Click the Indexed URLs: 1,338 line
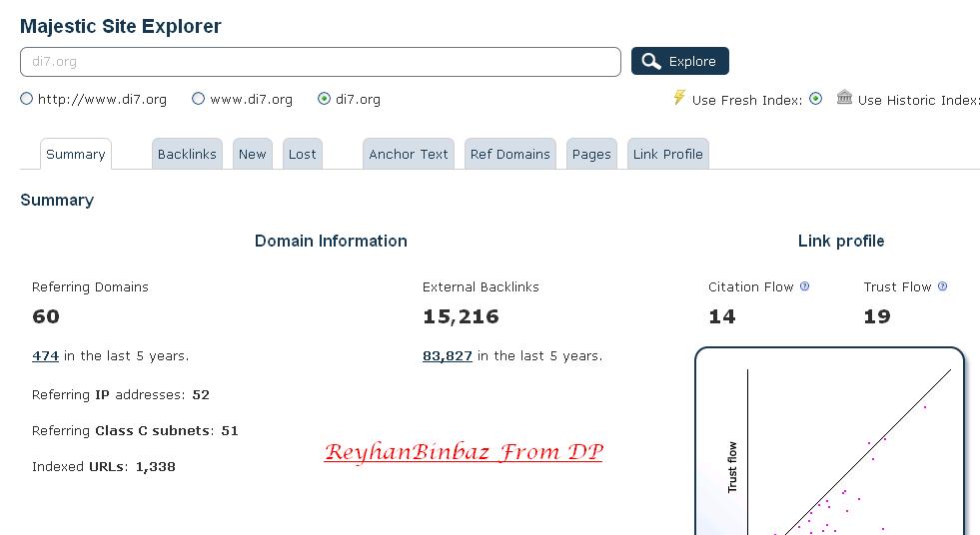 [x=104, y=467]
